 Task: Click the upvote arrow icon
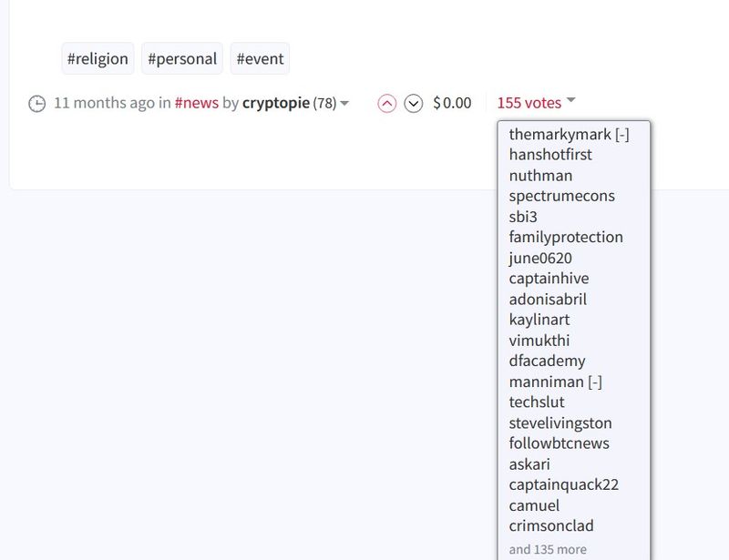[386, 104]
